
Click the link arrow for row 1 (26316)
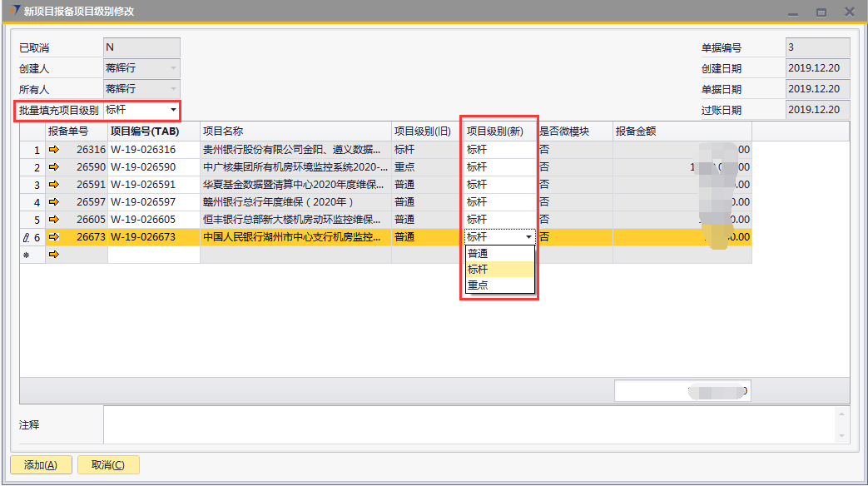tap(55, 150)
